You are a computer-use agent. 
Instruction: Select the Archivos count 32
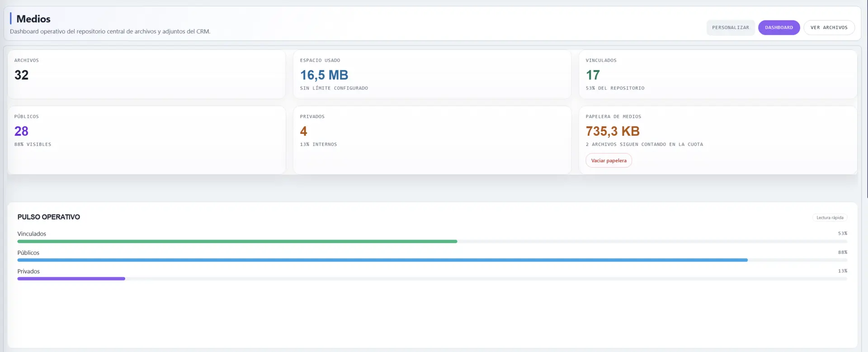[21, 75]
